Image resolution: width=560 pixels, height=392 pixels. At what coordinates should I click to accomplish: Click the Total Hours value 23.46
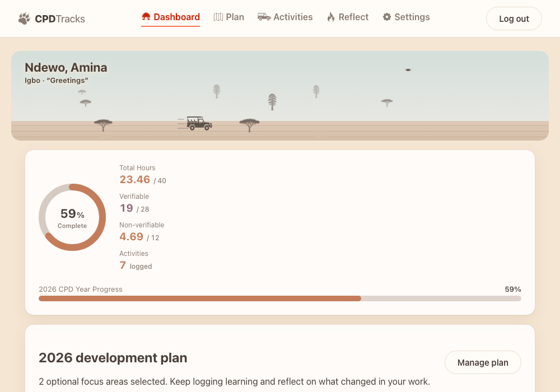click(x=135, y=180)
